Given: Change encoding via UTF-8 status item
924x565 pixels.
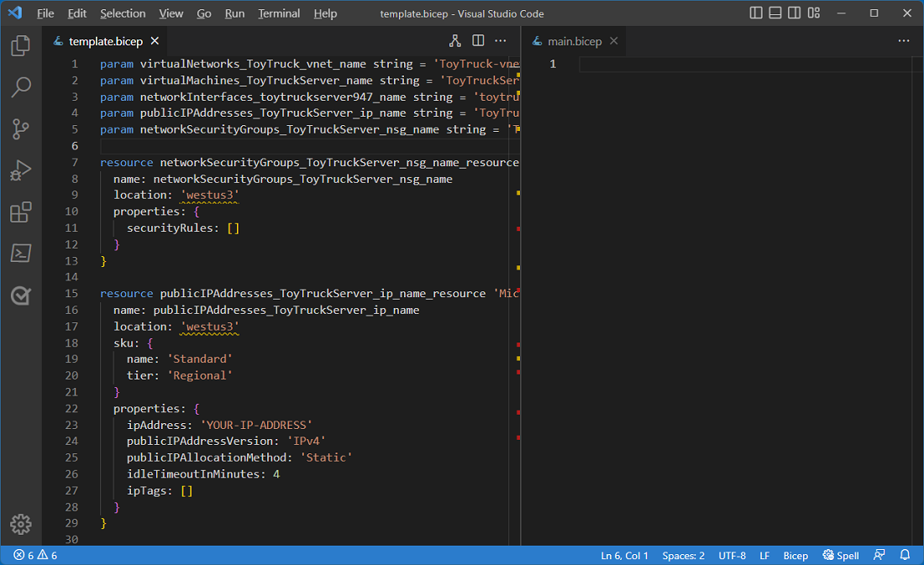Looking at the screenshot, I should (x=732, y=555).
